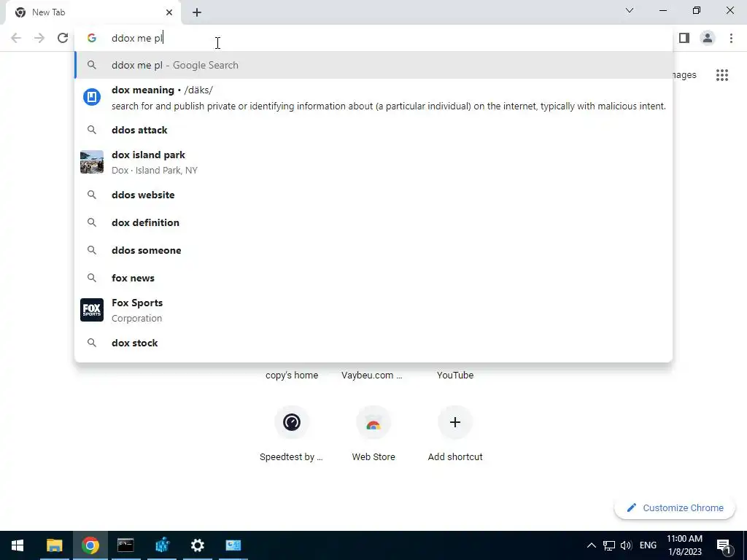
Task: Expand the tab search chevron
Action: 630,10
